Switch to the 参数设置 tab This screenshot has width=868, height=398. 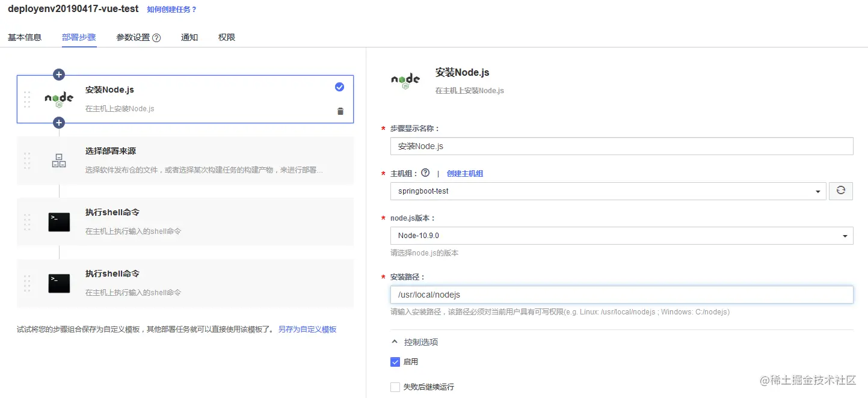133,37
